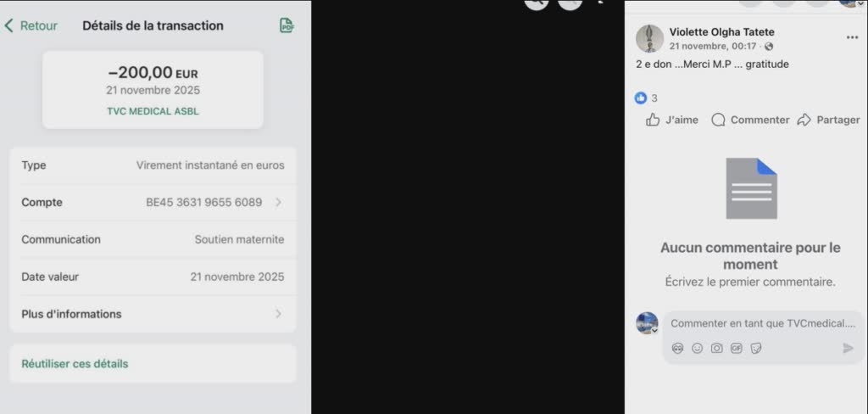868x414 pixels.
Task: Insert an avatar sticker in the comment
Action: [x=677, y=348]
